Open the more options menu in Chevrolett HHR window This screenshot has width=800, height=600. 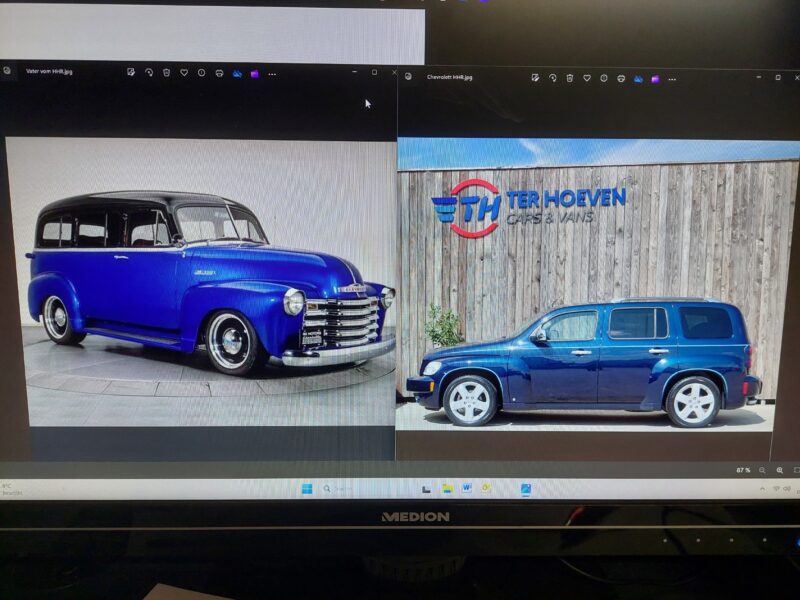[672, 80]
